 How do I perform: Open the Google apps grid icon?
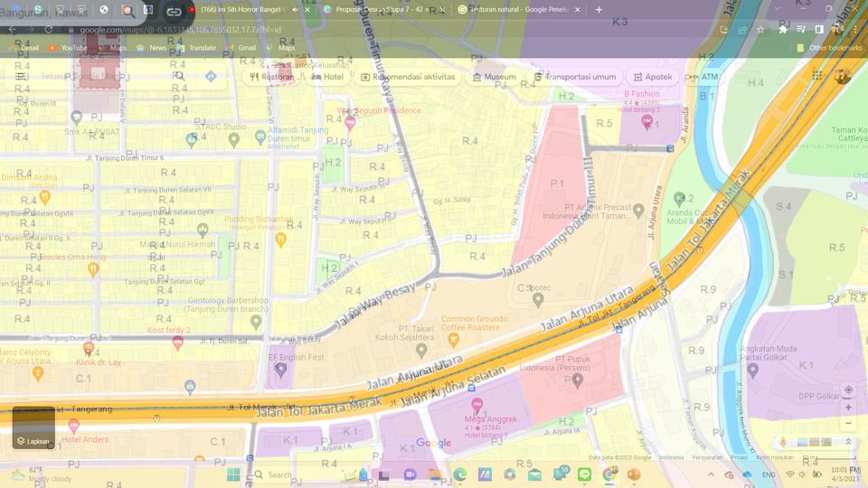pyautogui.click(x=817, y=76)
